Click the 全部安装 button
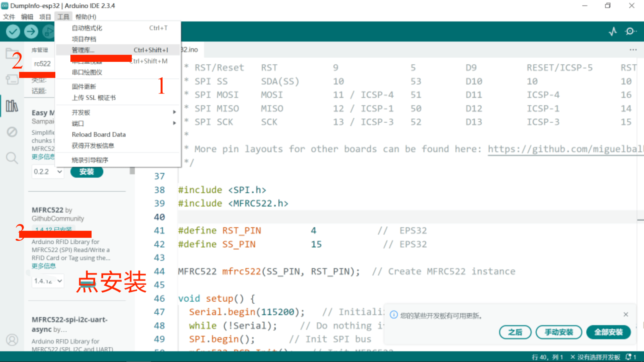 (608, 332)
